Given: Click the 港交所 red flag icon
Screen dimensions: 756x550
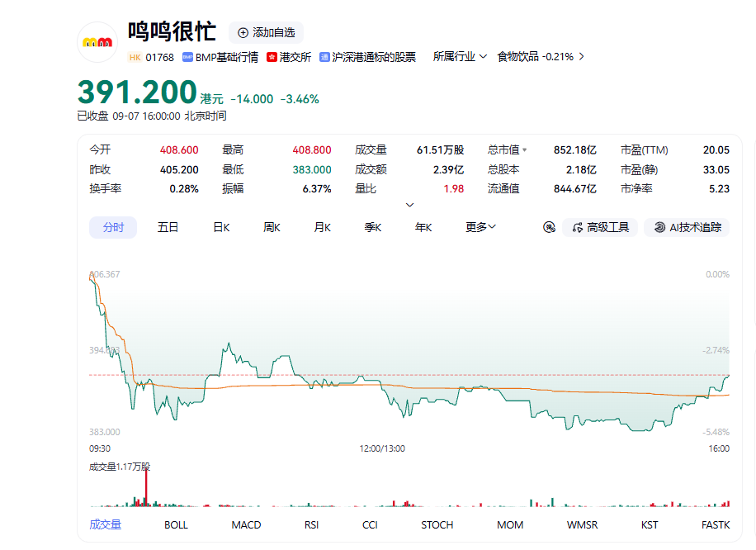Looking at the screenshot, I should (272, 58).
